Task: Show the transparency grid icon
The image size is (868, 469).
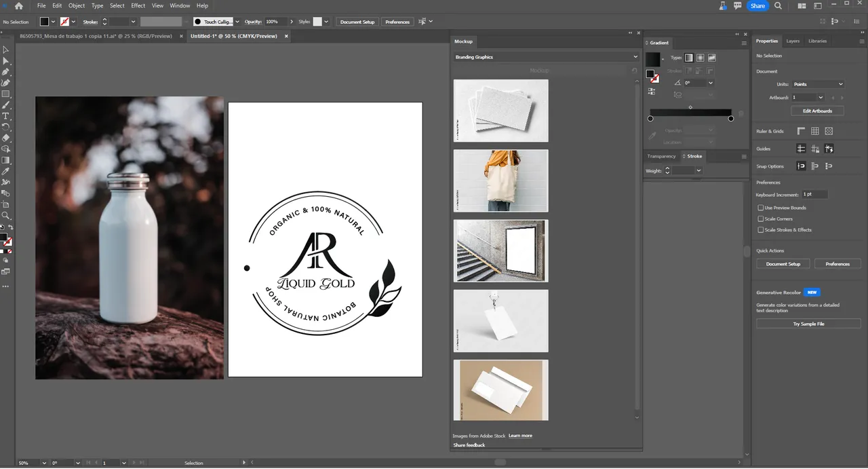Action: click(829, 131)
